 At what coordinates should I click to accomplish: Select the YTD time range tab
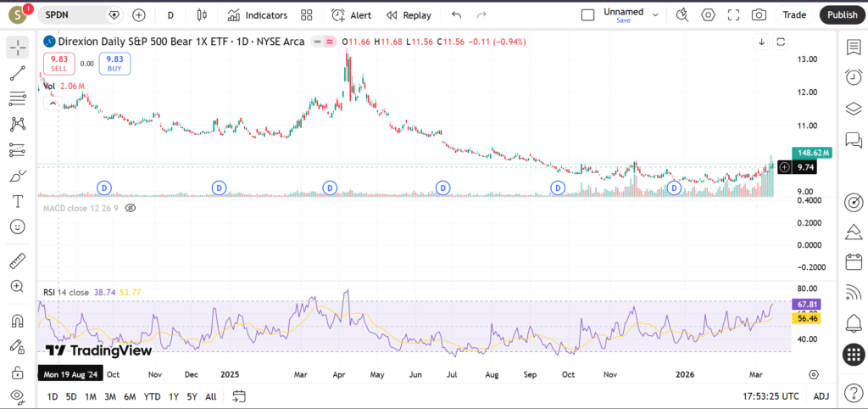[x=152, y=396]
